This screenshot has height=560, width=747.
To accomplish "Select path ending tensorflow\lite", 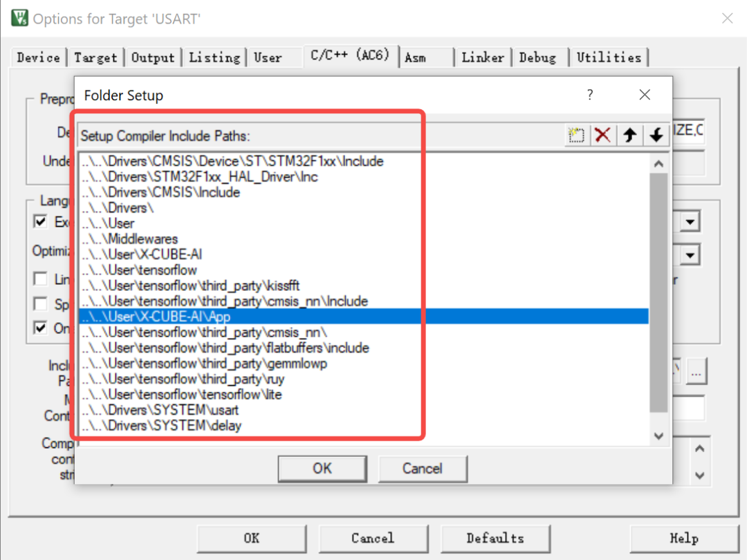I will [x=364, y=394].
